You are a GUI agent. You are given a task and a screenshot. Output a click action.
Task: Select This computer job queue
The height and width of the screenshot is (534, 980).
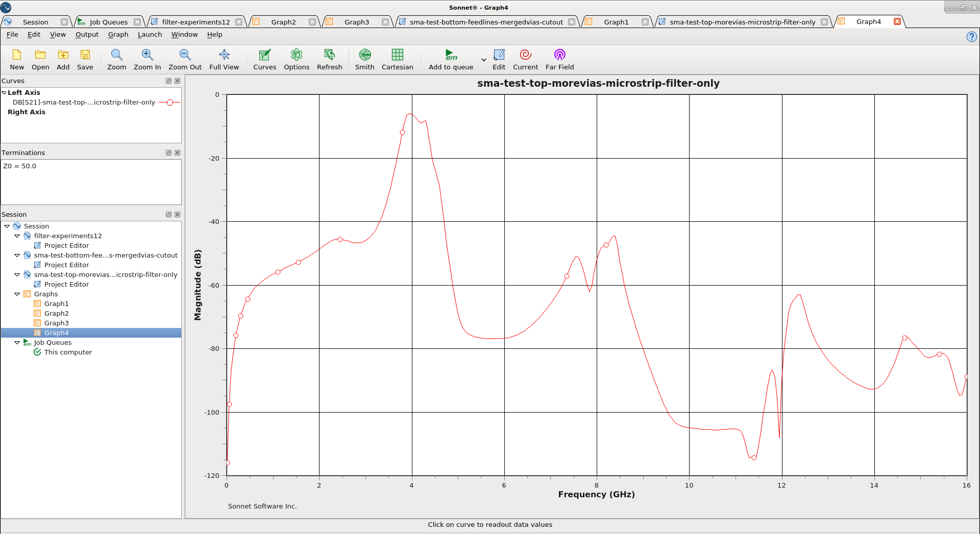[68, 352]
